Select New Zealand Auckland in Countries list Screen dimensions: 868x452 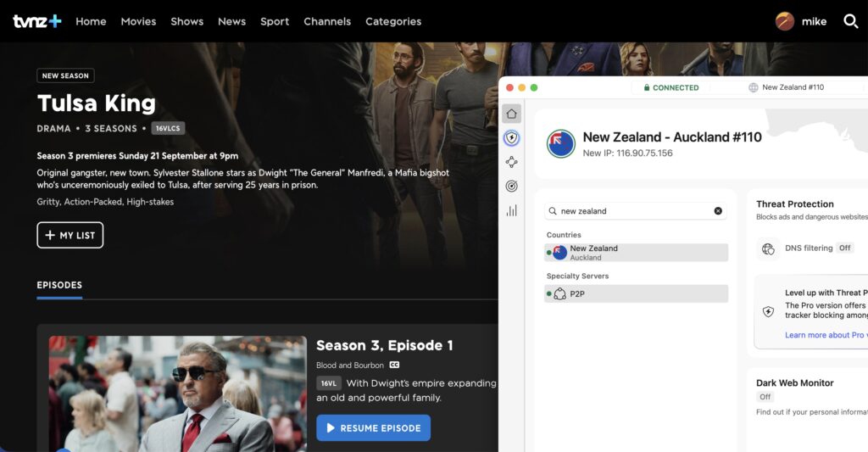click(x=636, y=253)
